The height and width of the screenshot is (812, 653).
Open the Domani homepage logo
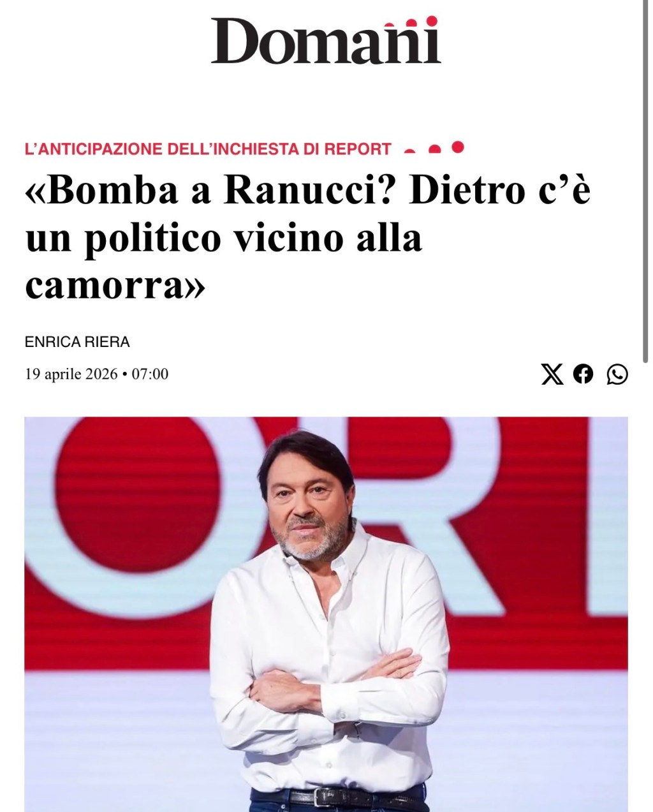pos(326,40)
